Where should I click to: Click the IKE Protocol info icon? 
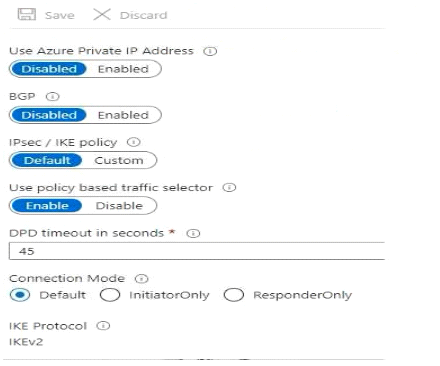(103, 326)
